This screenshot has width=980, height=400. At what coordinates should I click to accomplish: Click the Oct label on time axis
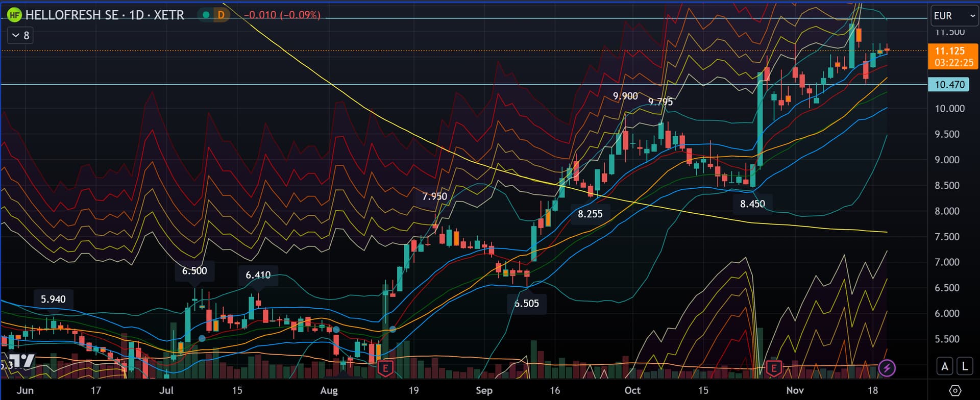pos(632,390)
